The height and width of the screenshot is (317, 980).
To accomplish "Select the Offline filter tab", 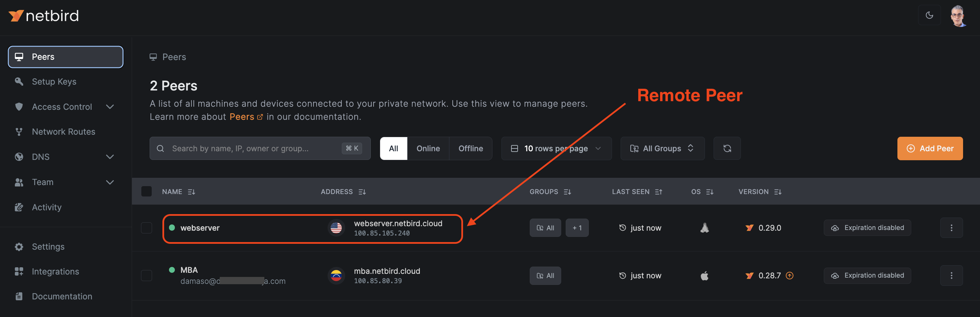I will (x=471, y=148).
